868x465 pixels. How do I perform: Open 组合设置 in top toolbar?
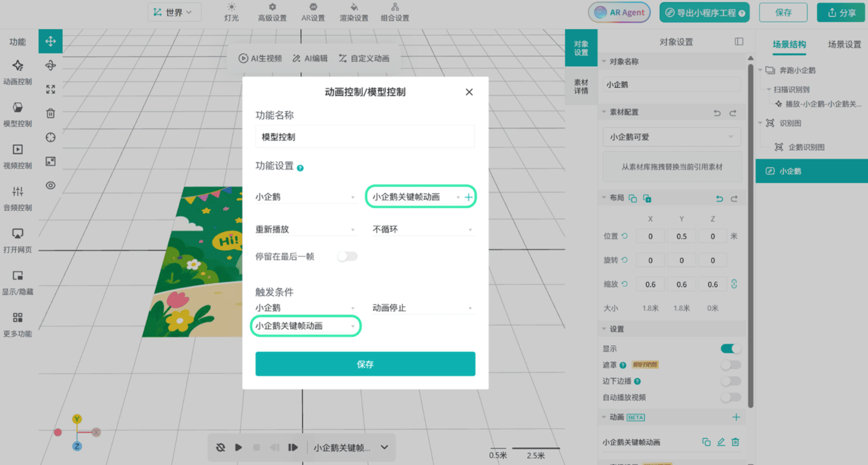pyautogui.click(x=395, y=12)
